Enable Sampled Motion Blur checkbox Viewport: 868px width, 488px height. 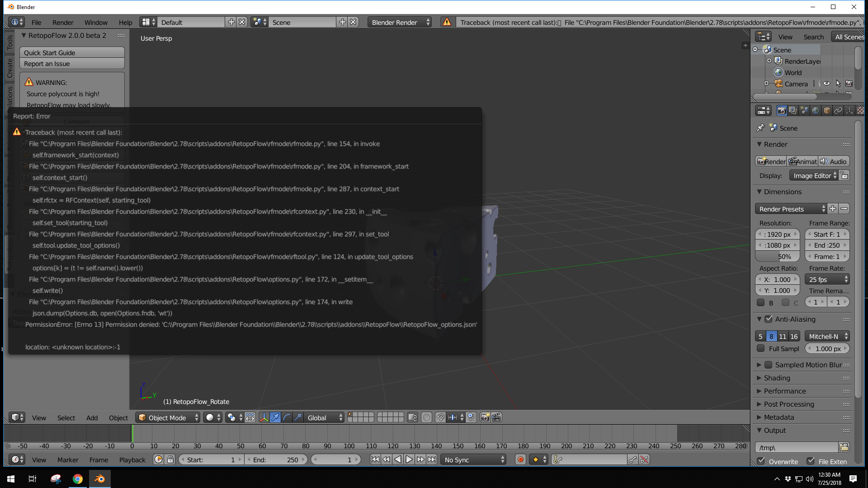pos(769,365)
